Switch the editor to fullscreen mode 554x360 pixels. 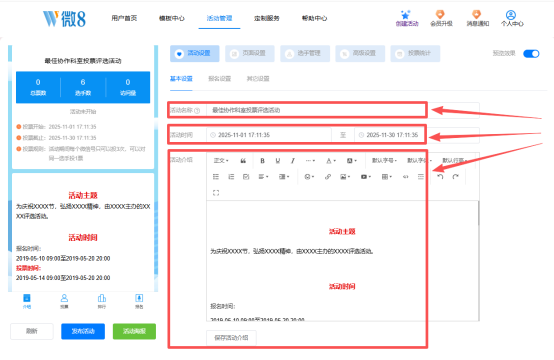pos(216,193)
